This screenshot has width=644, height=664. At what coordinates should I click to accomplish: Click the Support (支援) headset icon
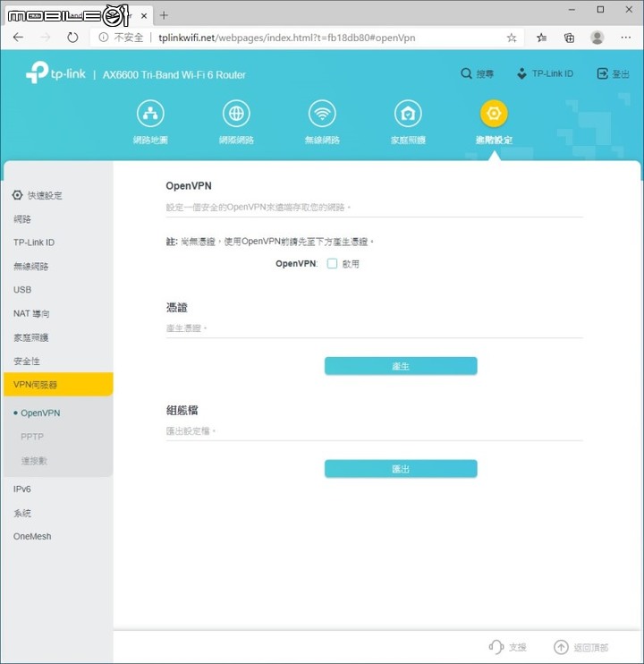[x=496, y=647]
